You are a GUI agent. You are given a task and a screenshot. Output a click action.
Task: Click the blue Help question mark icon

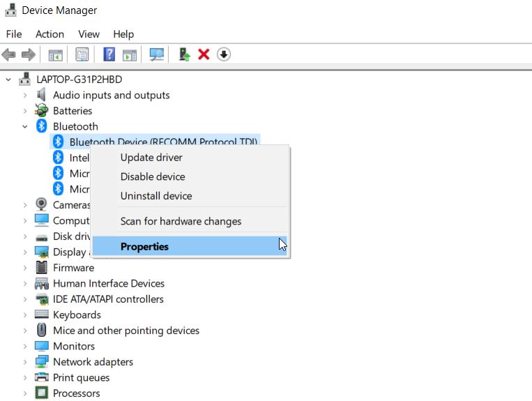[109, 54]
